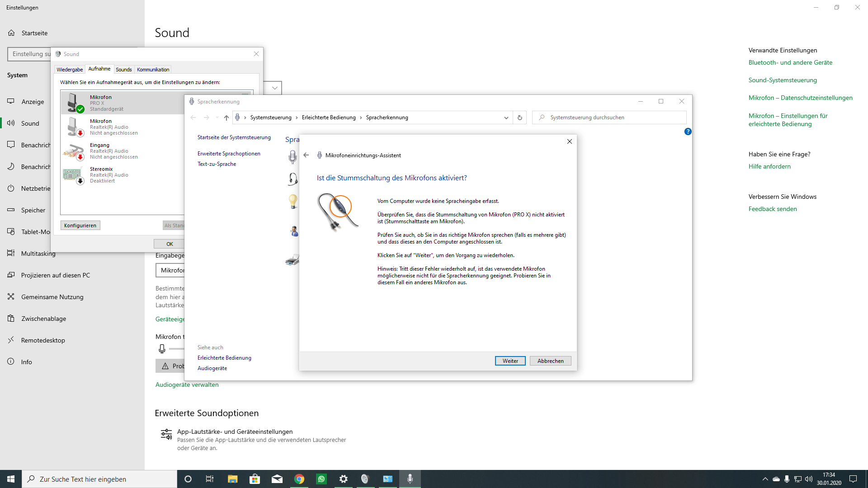Click the volume speaker tray icon
The width and height of the screenshot is (868, 488).
(809, 479)
